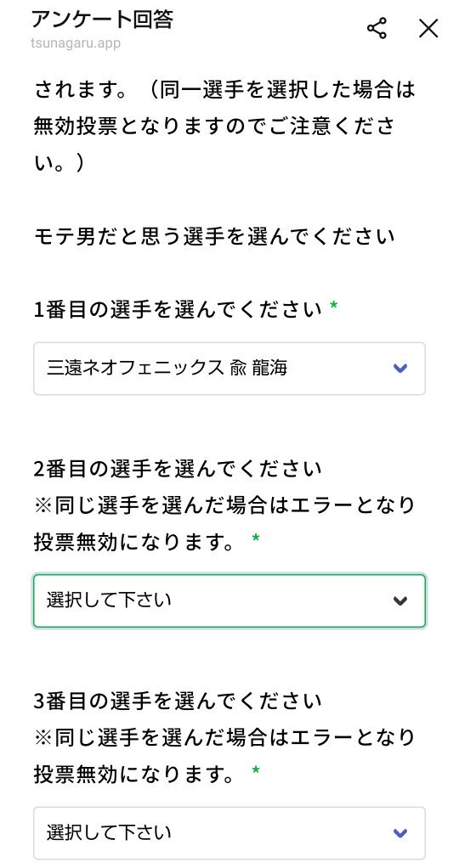Screen dimensions: 459x868
Task: Click the dark chevron on the second player selector
Action: tap(400, 600)
